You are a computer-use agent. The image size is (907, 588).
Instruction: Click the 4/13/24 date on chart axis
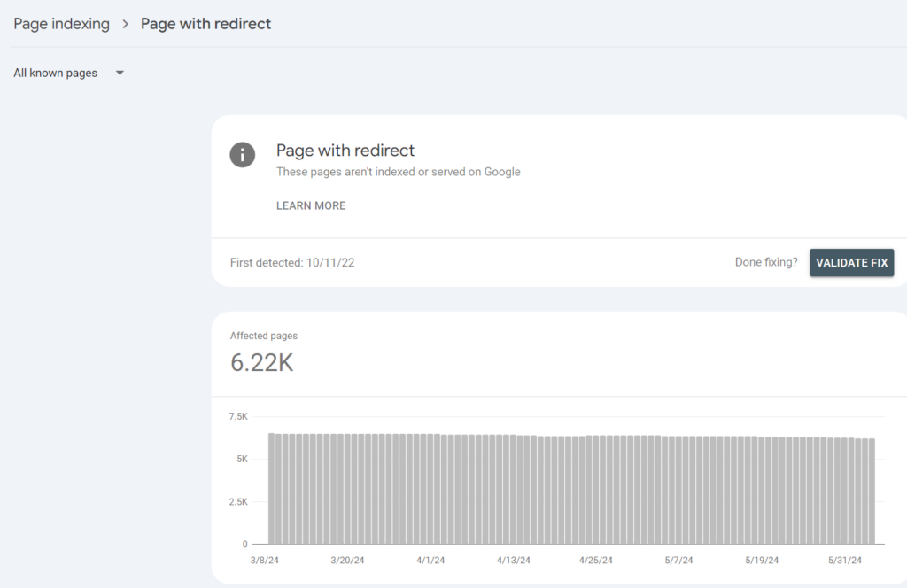click(x=513, y=560)
